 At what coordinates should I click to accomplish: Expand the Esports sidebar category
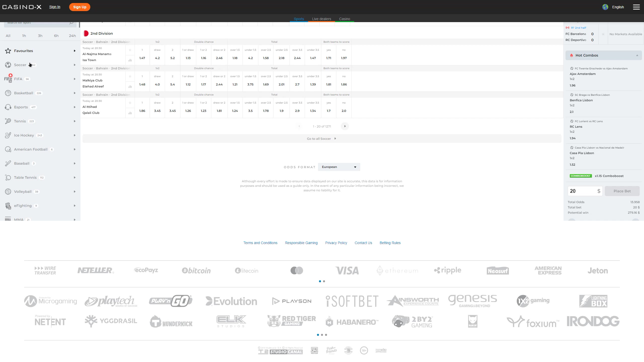click(x=74, y=107)
